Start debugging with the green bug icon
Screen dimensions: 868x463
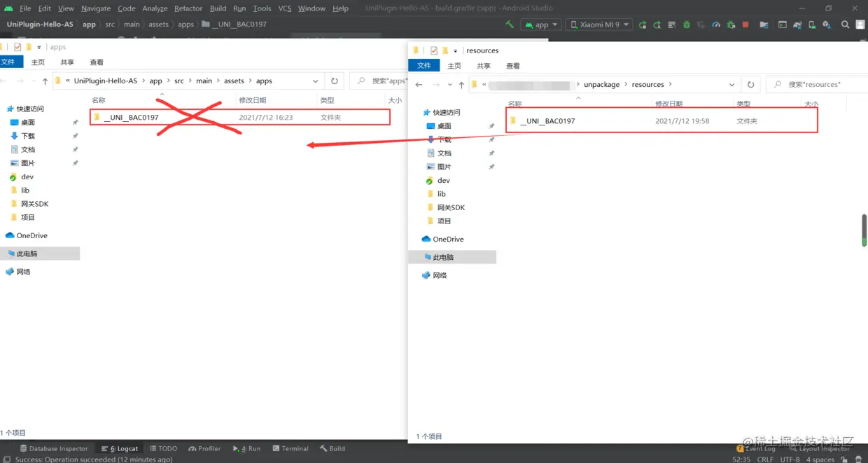tap(687, 25)
